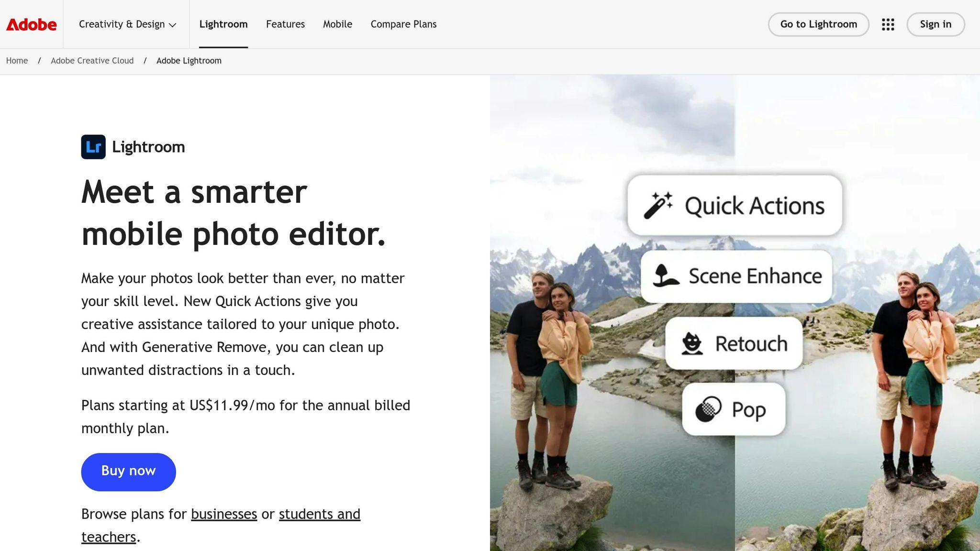Follow the businesses plans link
Viewport: 980px width, 551px height.
(x=224, y=514)
